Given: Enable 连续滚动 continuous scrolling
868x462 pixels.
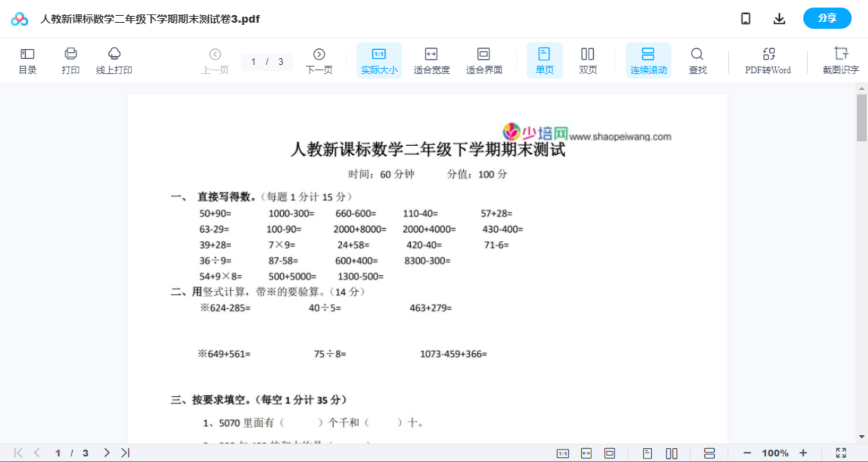Looking at the screenshot, I should [648, 60].
